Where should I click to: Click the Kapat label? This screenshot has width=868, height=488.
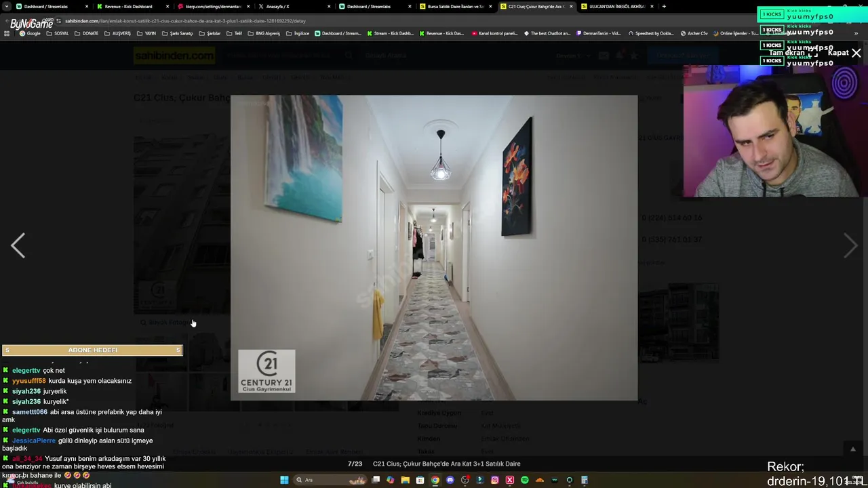pos(838,53)
